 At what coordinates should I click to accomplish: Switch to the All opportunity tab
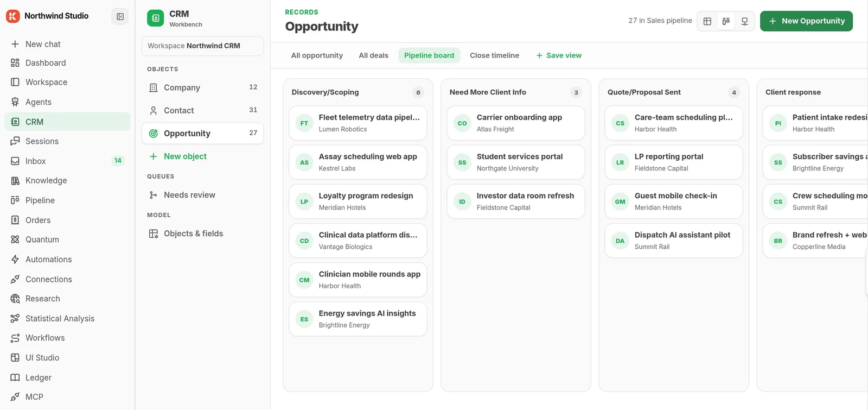(x=317, y=55)
